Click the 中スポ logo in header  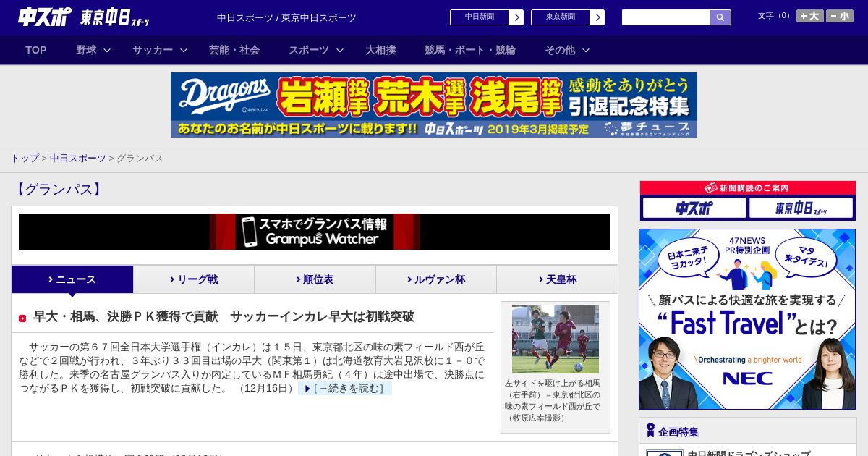(45, 17)
